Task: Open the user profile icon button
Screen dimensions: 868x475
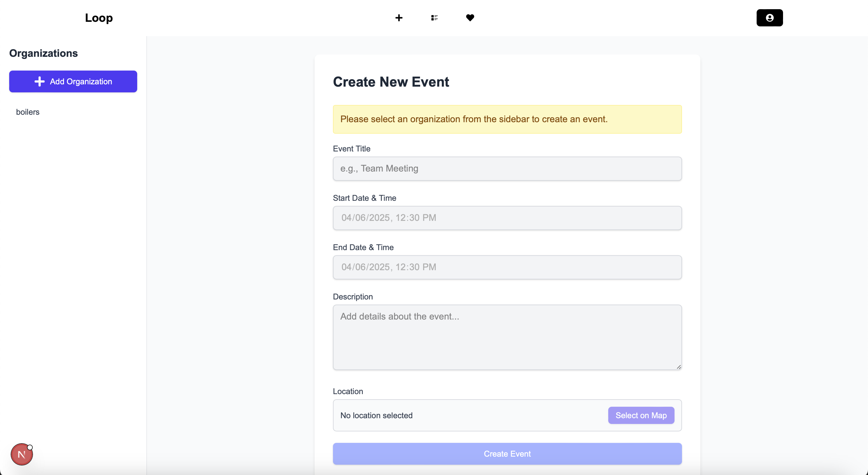Action: click(769, 17)
